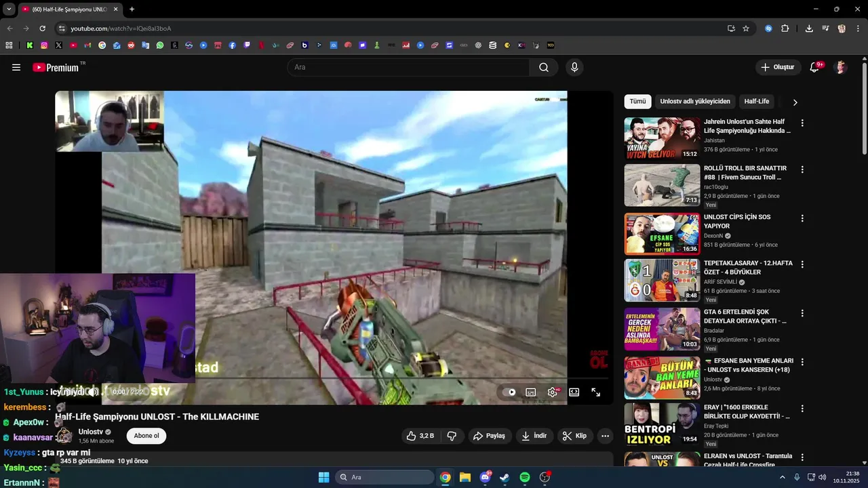Open WhatsApp bookmark in bookmarks bar
868x488 pixels.
pos(160,45)
